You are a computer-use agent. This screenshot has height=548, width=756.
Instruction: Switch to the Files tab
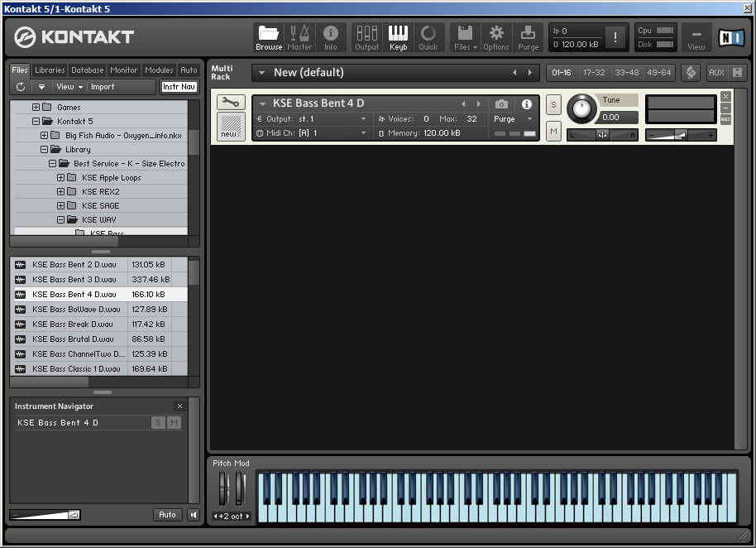(x=20, y=70)
